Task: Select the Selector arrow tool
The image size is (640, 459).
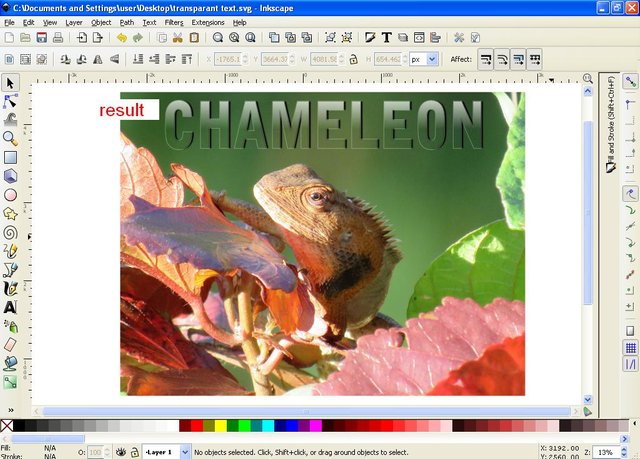Action: tap(10, 83)
